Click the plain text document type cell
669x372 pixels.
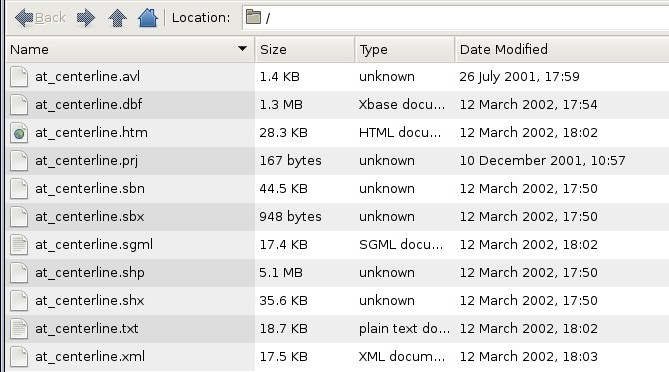pos(404,328)
